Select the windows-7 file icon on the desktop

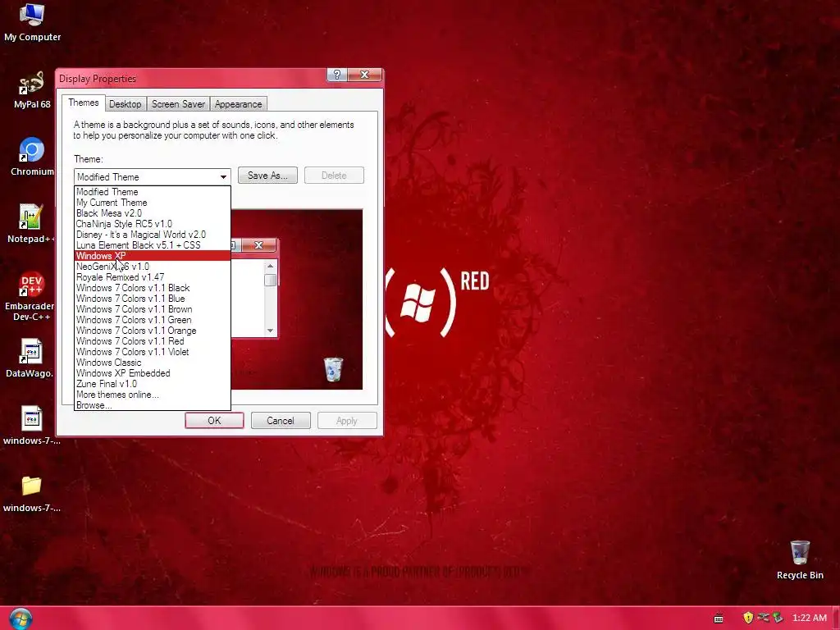[32, 426]
